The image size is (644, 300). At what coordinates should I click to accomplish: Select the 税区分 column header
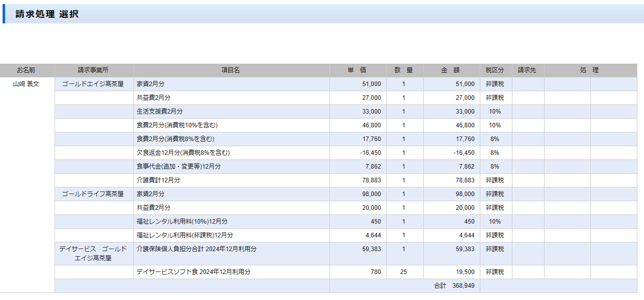(x=495, y=70)
